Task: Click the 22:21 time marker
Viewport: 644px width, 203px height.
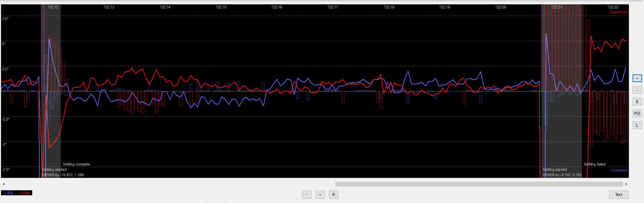Action: pos(557,7)
